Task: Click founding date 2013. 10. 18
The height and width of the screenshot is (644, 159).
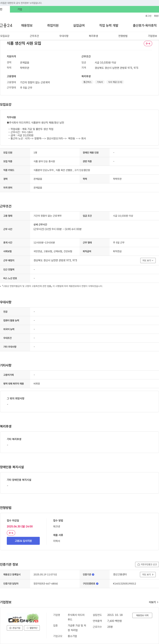Action: pyautogui.click(x=115, y=615)
